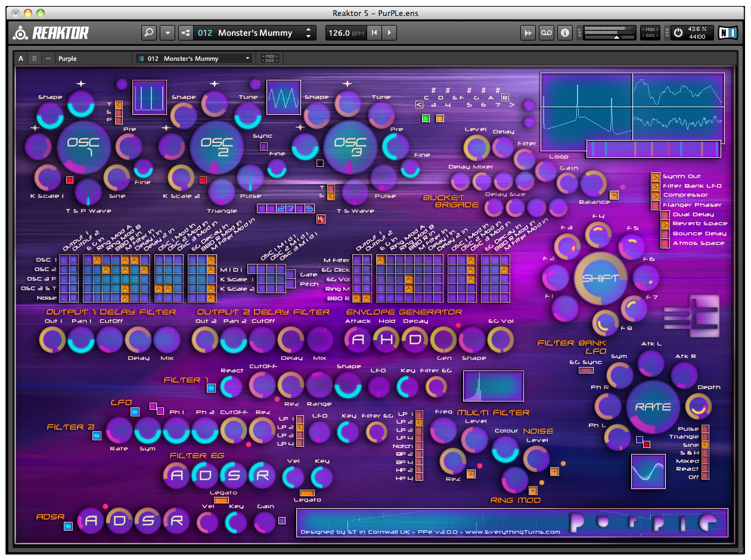Enable the Bounce Delay effect

(665, 234)
